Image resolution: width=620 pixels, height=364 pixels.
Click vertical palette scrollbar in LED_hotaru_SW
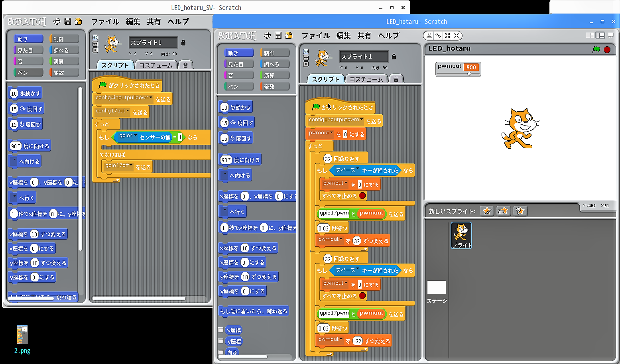[80, 169]
